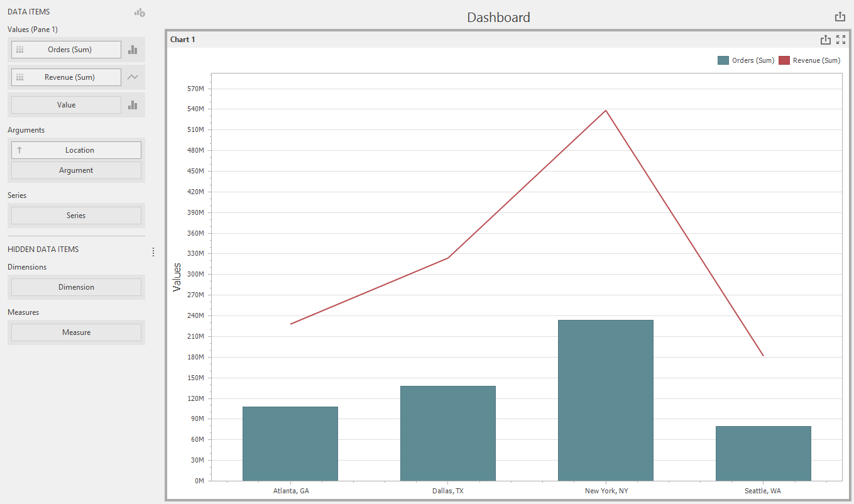Click the drag handle grid on Revenue (Sum)
The width and height of the screenshot is (854, 504).
(20, 77)
